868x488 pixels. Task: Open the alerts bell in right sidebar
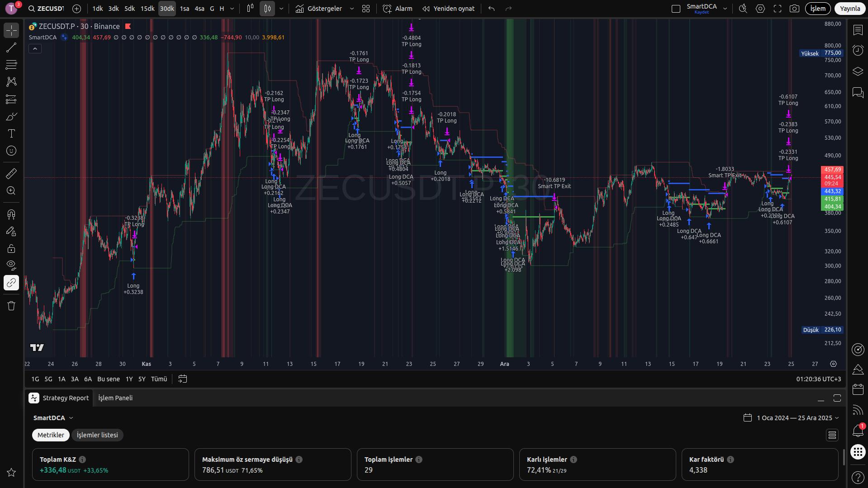[858, 431]
